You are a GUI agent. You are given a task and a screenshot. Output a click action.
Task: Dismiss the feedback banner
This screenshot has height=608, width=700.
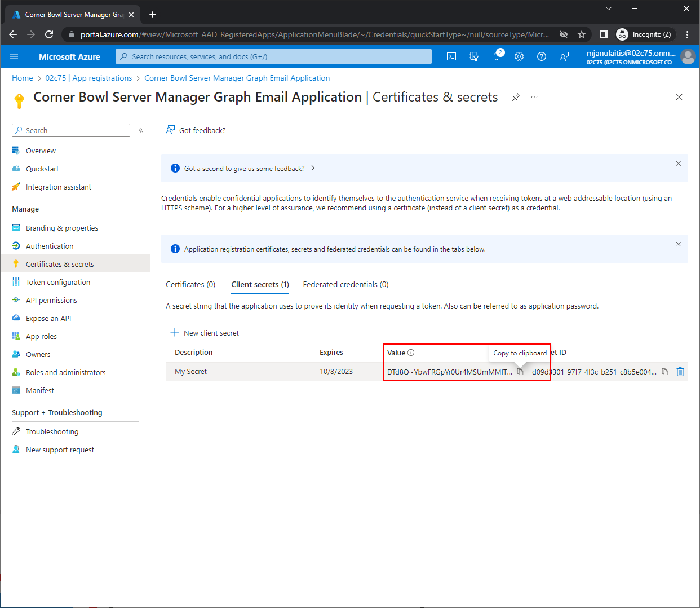679,164
